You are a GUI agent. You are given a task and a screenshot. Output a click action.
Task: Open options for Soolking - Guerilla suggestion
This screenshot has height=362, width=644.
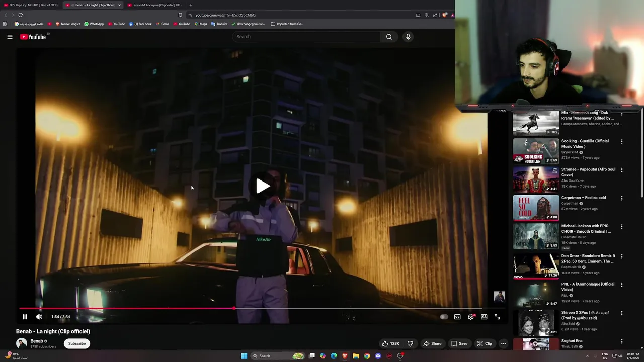coord(622,142)
